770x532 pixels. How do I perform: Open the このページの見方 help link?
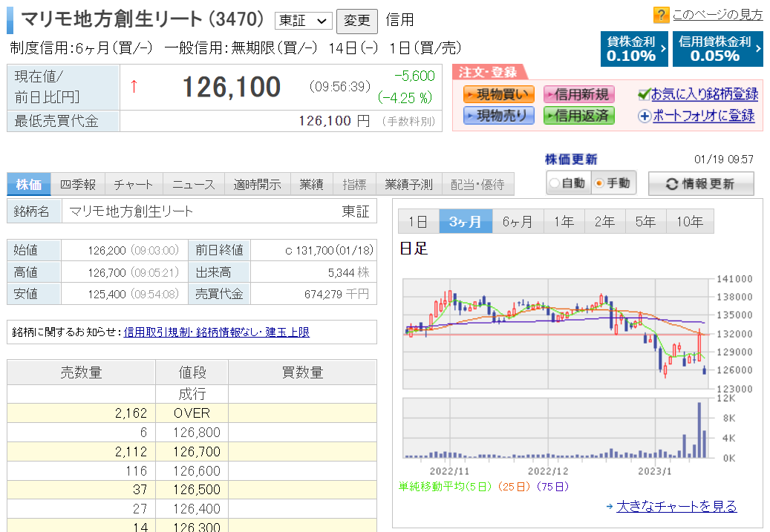717,15
